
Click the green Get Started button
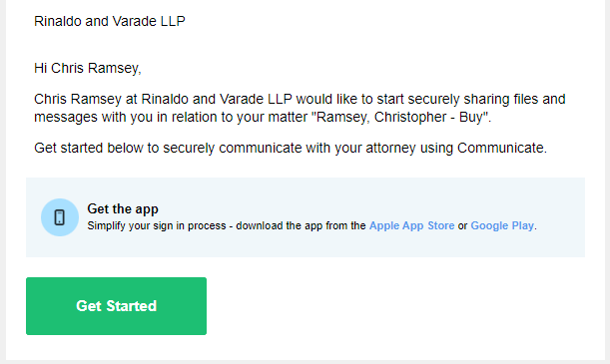coord(117,306)
